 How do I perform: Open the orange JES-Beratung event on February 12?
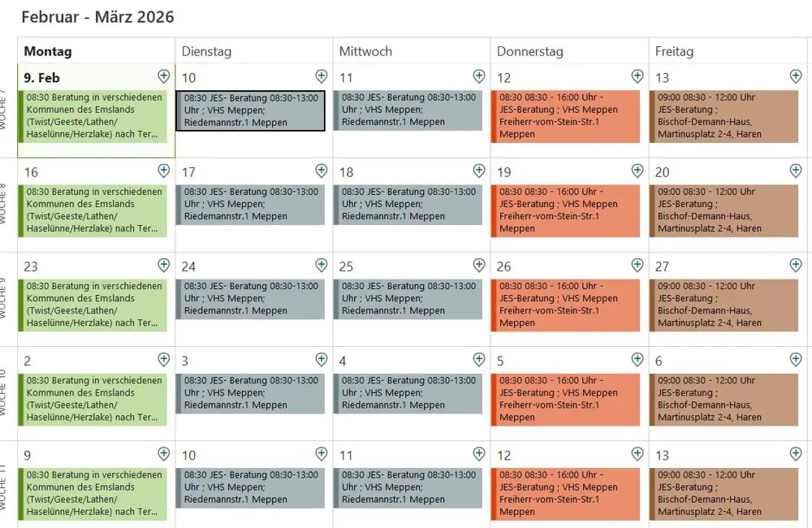567,116
